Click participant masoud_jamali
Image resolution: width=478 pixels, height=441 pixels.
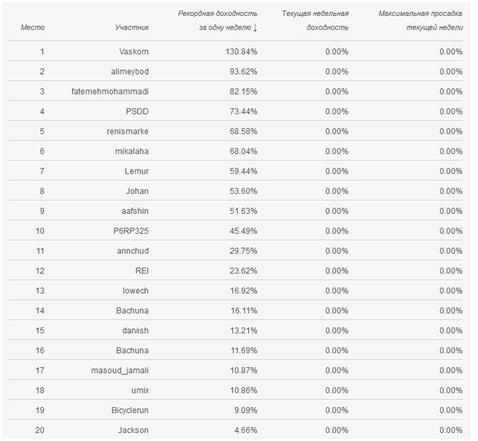click(120, 370)
